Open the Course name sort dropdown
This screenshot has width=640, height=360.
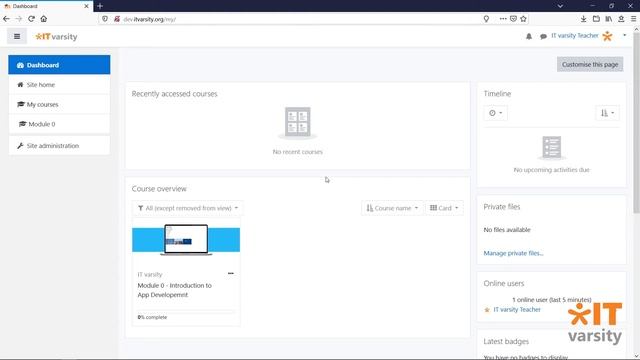pos(392,208)
